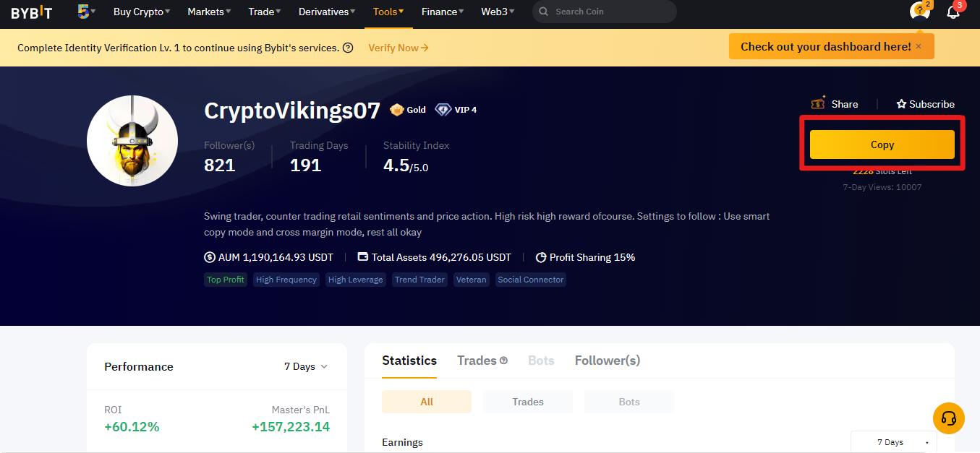
Task: Close the dashboard tooltip with the X
Action: [x=919, y=46]
